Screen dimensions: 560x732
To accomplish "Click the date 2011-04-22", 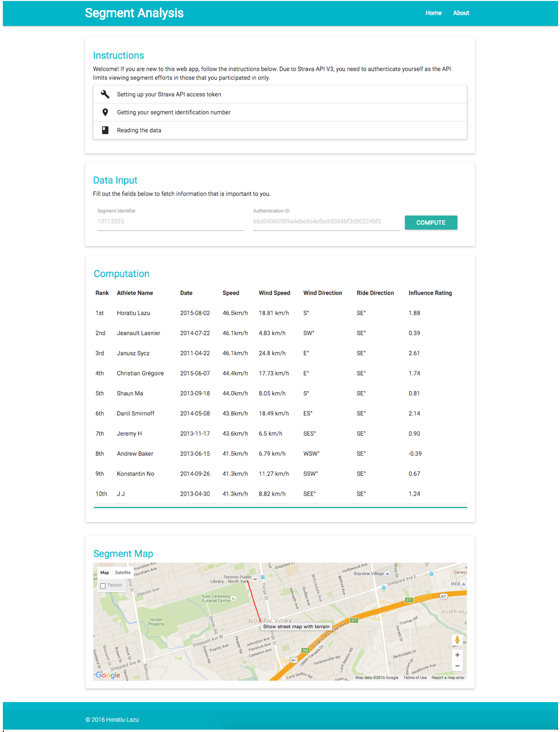I will point(195,353).
